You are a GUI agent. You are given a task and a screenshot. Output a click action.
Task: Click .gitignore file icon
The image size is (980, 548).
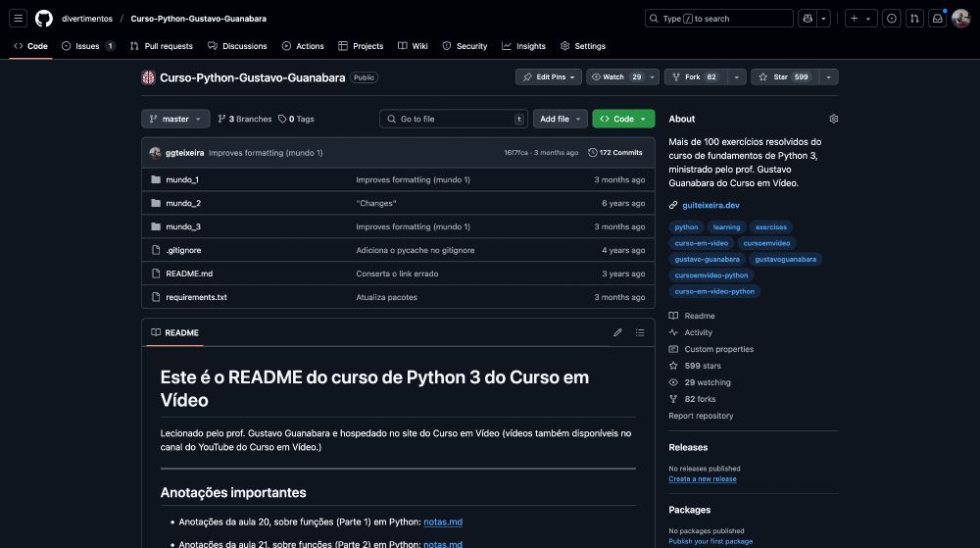[156, 250]
